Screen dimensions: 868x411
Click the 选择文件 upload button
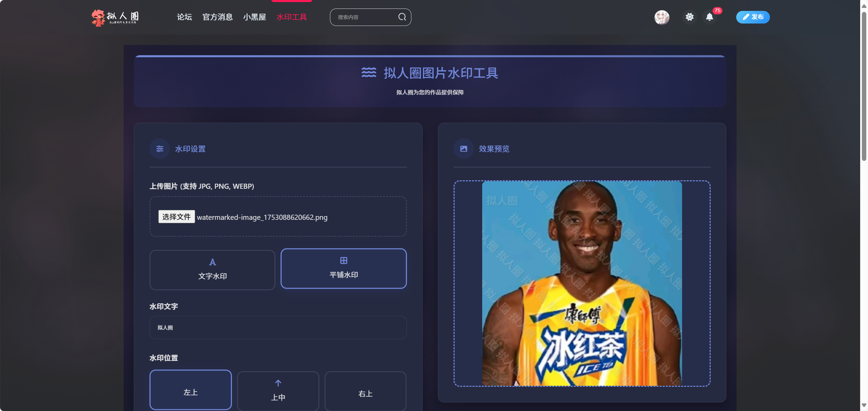176,217
